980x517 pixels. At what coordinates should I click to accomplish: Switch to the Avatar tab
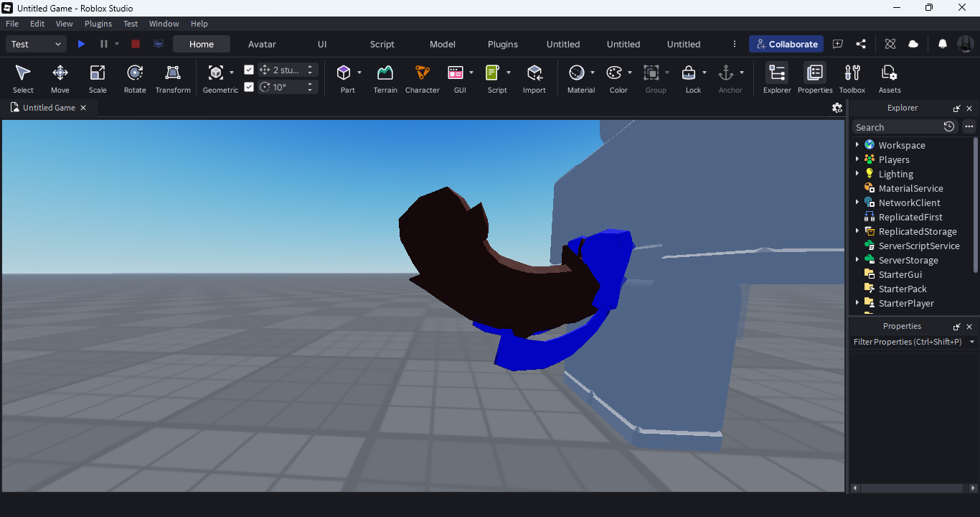[x=262, y=44]
